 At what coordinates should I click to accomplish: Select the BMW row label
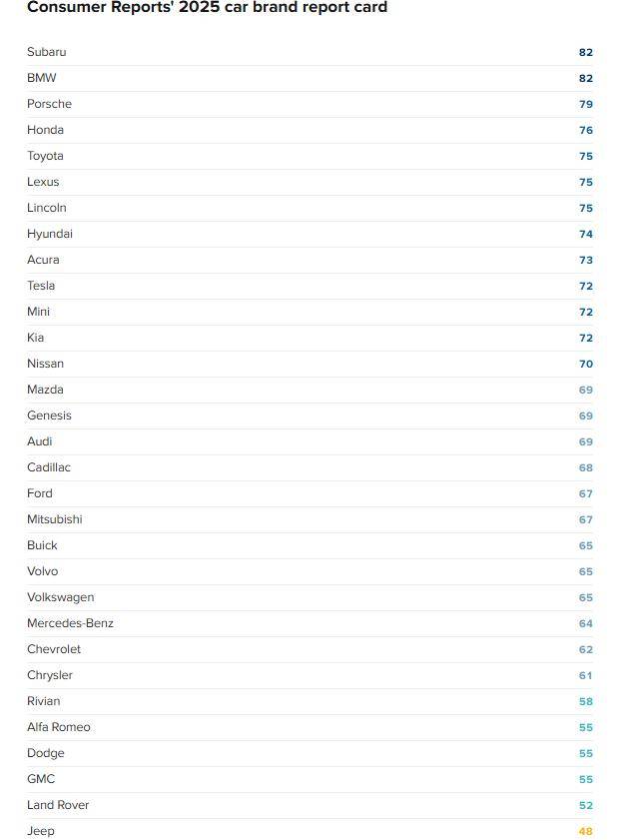pos(42,78)
